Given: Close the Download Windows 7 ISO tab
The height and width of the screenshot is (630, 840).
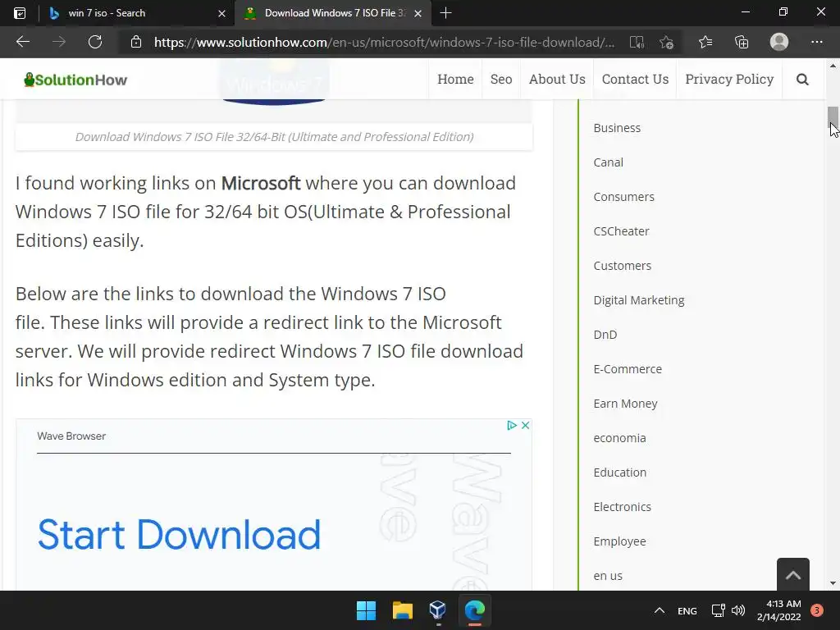Looking at the screenshot, I should (418, 13).
